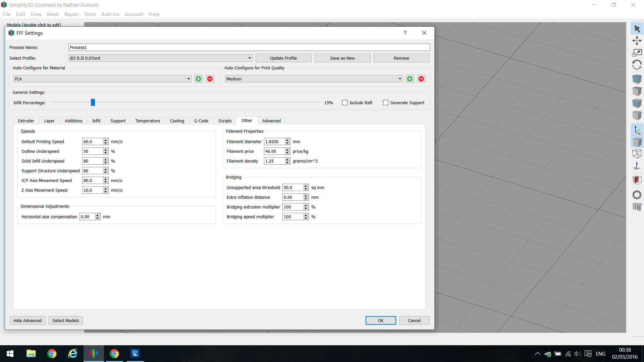Open the print quality dropdown showing Medium
This screenshot has width=644, height=362.
(314, 79)
